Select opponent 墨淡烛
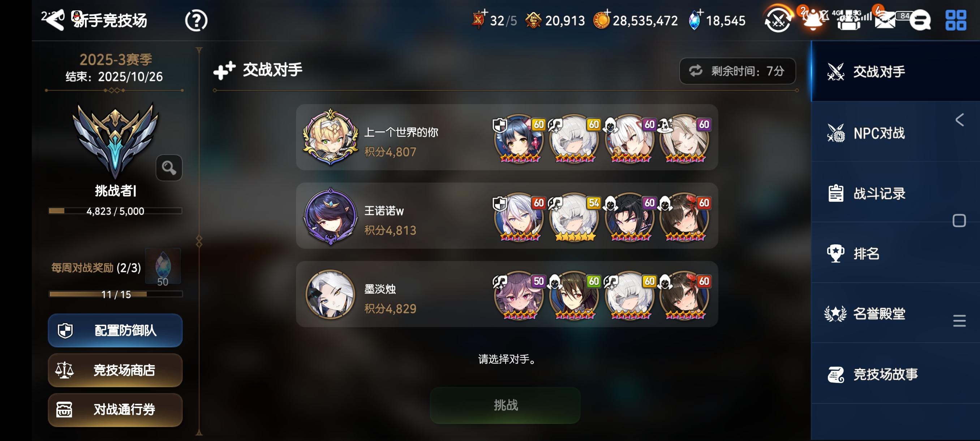The image size is (980, 441). click(507, 294)
